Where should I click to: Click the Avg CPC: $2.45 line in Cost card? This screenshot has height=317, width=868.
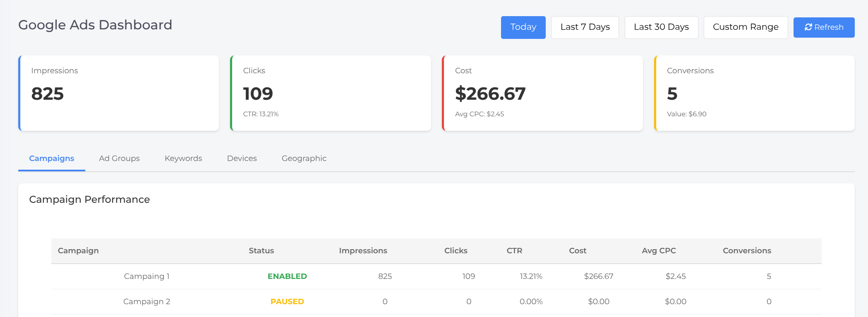click(480, 114)
